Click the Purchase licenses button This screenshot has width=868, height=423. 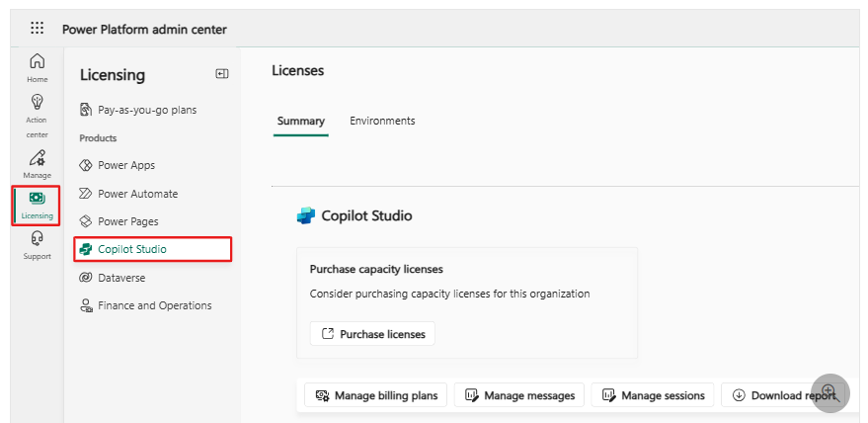[x=372, y=334]
